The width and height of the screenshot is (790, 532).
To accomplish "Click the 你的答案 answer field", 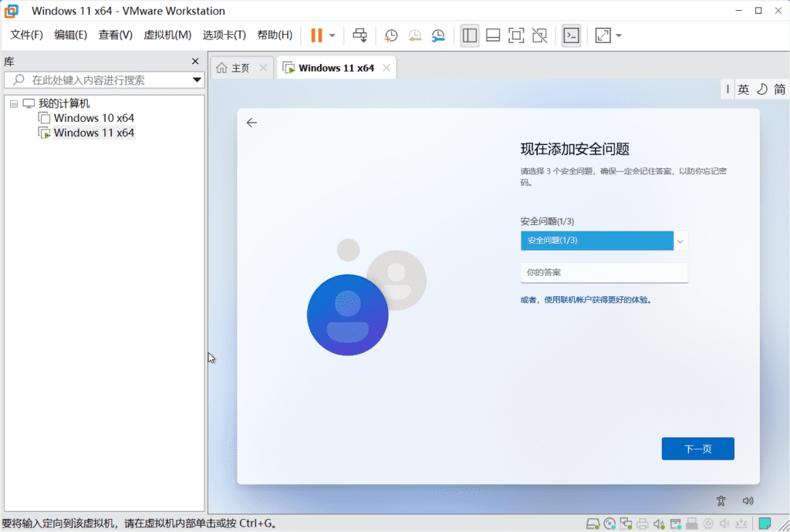I will coord(603,272).
